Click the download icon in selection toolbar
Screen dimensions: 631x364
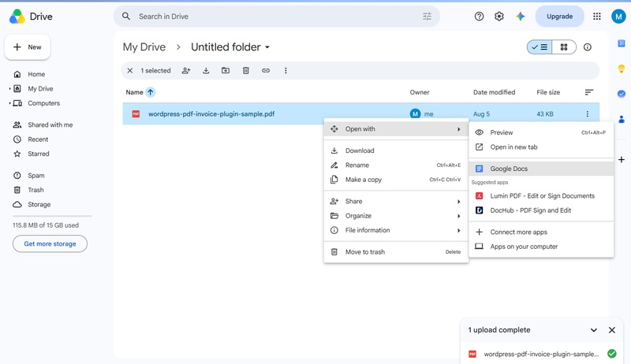(206, 71)
